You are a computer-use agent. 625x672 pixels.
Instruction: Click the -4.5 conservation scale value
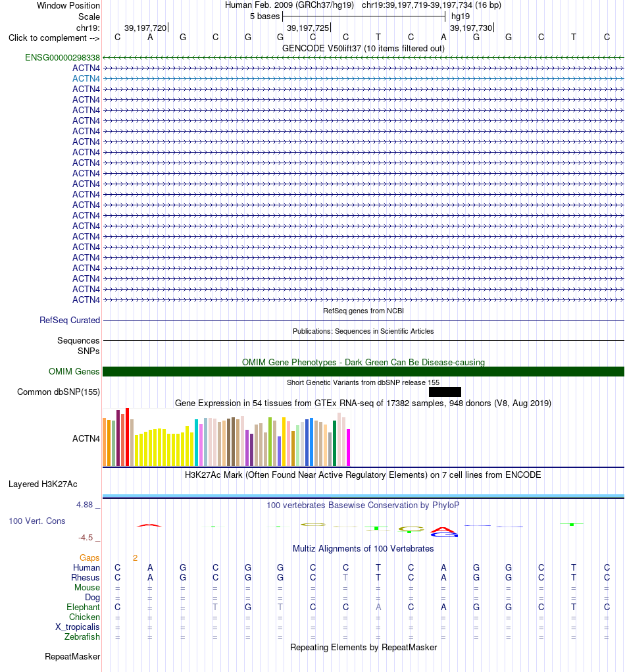pyautogui.click(x=86, y=538)
